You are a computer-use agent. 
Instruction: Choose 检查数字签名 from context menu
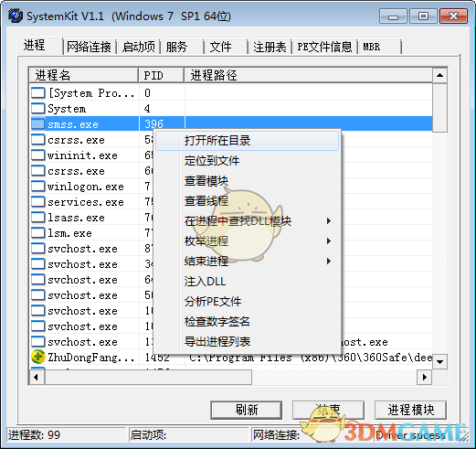[x=247, y=321]
